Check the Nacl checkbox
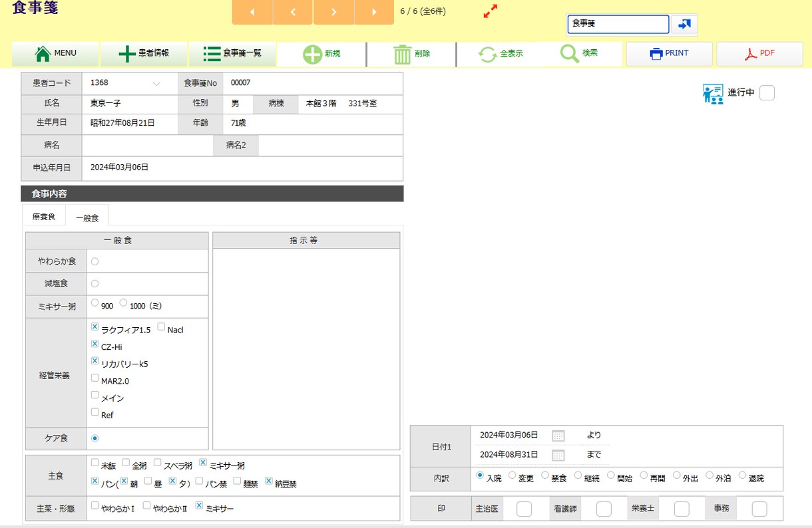Viewport: 812px width, 528px height. pyautogui.click(x=161, y=327)
